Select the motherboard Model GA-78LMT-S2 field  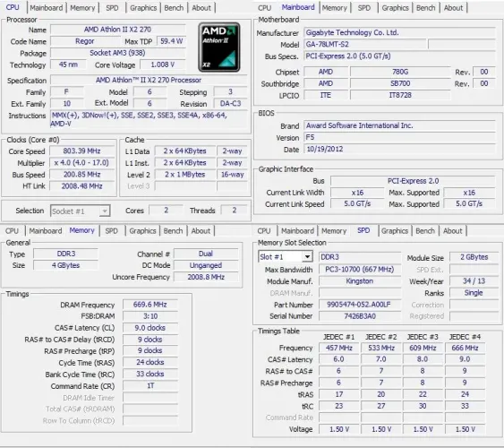(365, 45)
